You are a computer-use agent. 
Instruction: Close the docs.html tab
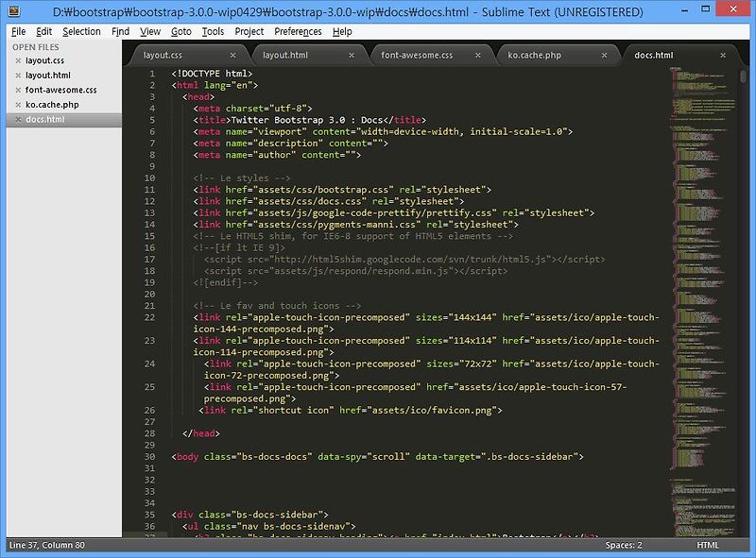point(723,56)
